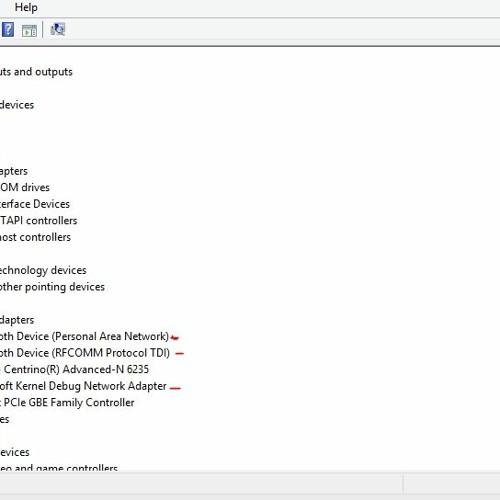Select the IDE ATA/ATAPI controllers category
This screenshot has width=500, height=500.
(x=38, y=221)
